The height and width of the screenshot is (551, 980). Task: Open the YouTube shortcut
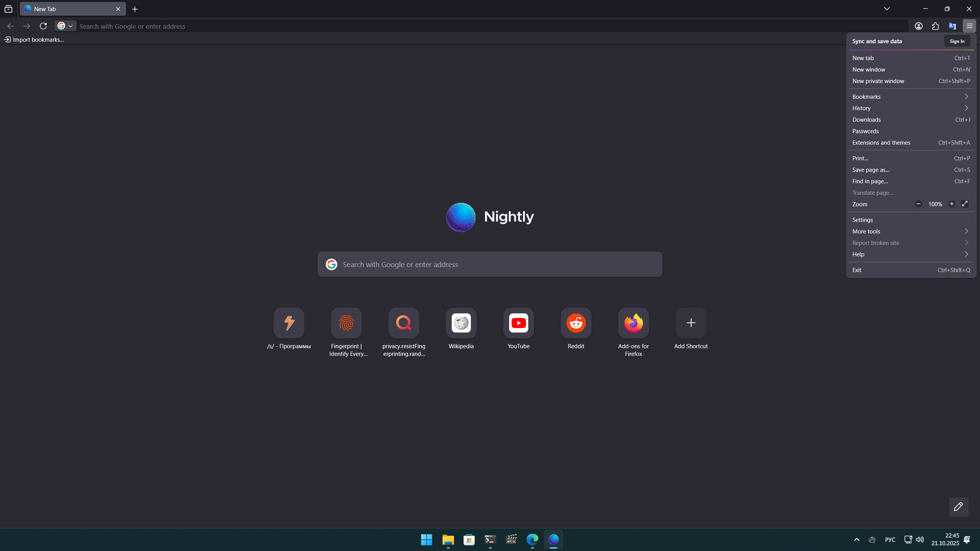click(x=518, y=323)
